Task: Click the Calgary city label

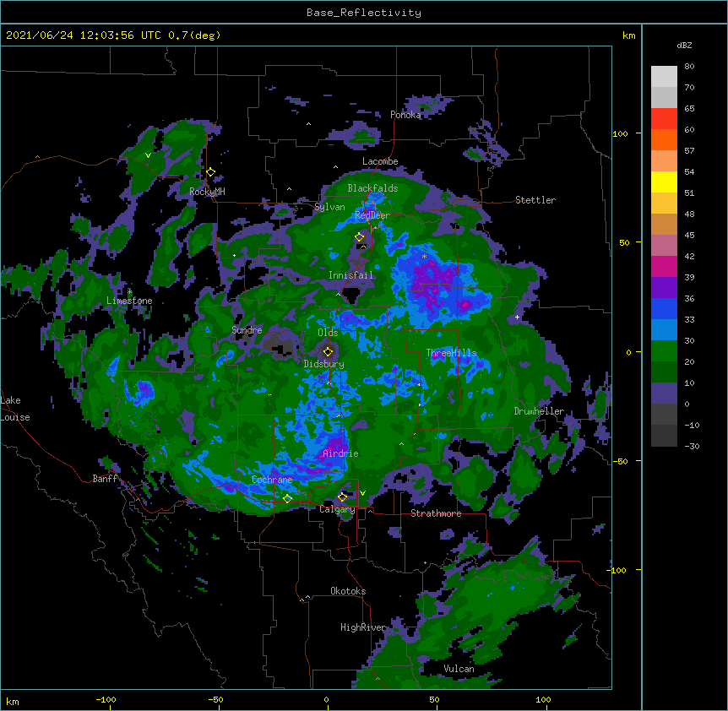Action: coord(337,509)
